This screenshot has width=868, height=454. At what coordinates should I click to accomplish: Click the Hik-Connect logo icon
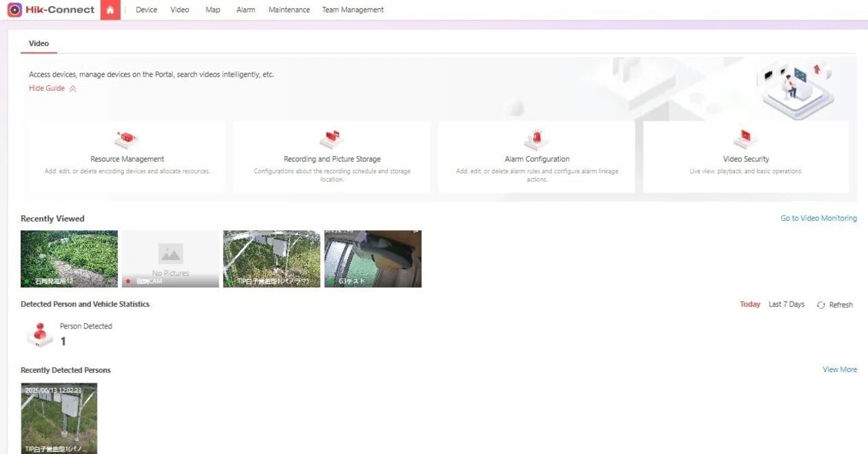(15, 9)
